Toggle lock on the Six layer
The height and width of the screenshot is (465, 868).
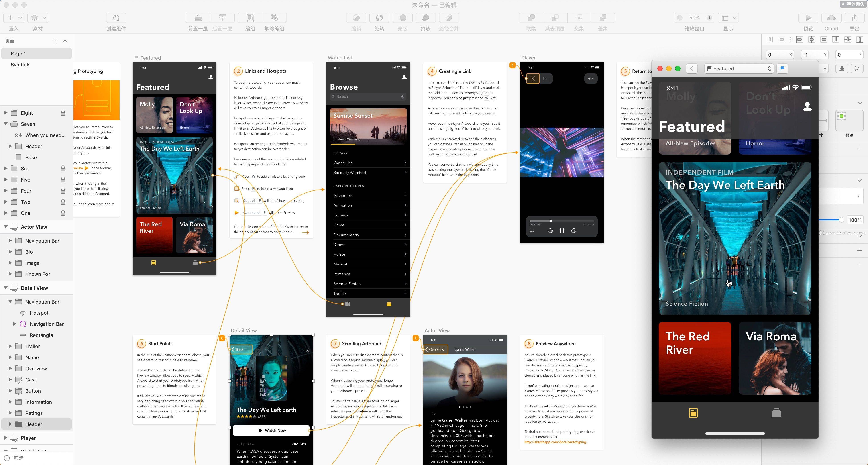(x=63, y=169)
